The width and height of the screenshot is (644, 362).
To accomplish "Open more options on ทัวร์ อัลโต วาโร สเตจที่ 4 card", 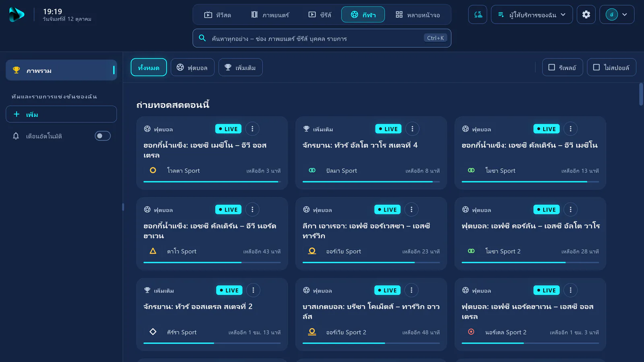I will tap(412, 129).
